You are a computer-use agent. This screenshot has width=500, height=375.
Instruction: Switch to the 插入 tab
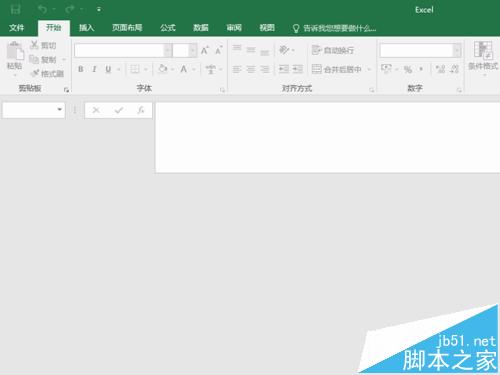pyautogui.click(x=86, y=28)
